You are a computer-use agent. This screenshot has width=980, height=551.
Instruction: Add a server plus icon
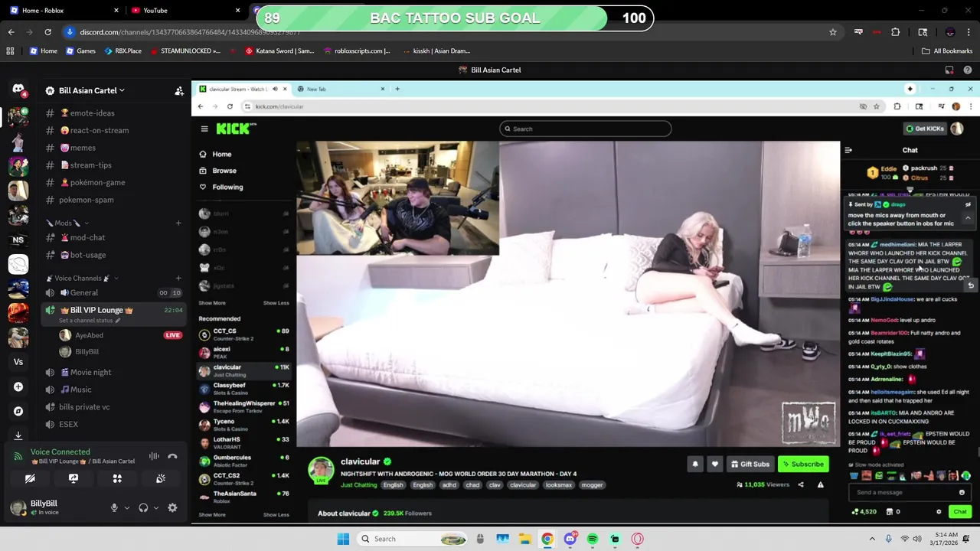tap(18, 386)
